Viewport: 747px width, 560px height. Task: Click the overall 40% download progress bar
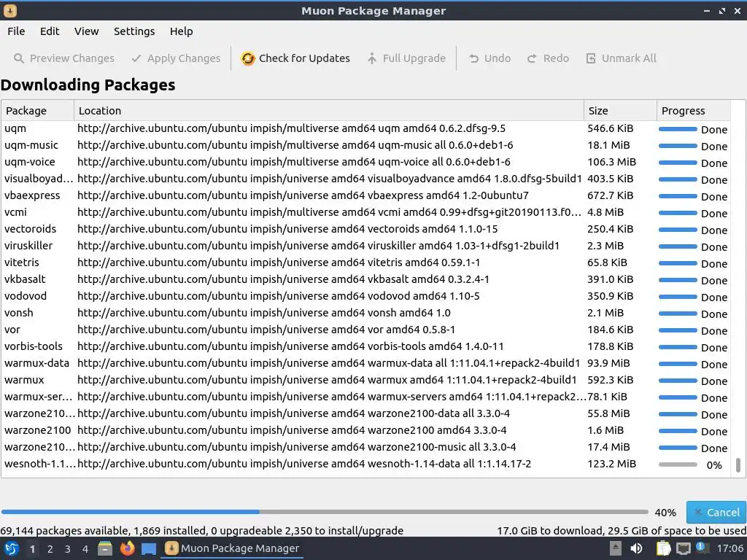pyautogui.click(x=325, y=512)
